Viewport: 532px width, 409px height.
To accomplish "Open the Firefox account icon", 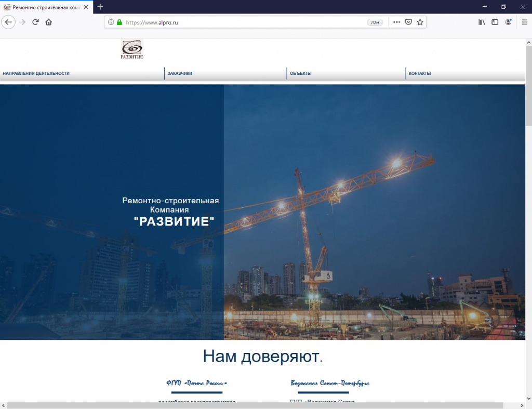I will (508, 22).
